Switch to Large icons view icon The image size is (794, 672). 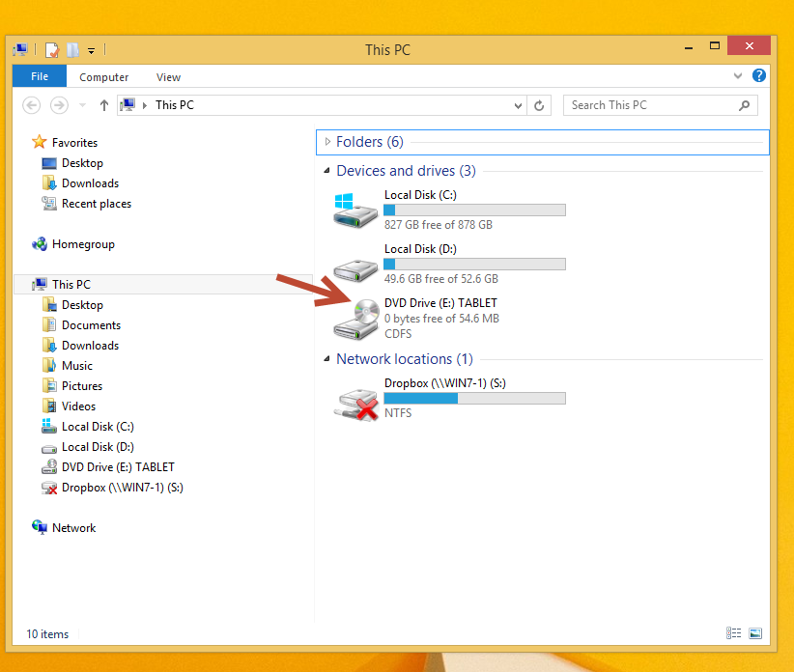tap(755, 633)
